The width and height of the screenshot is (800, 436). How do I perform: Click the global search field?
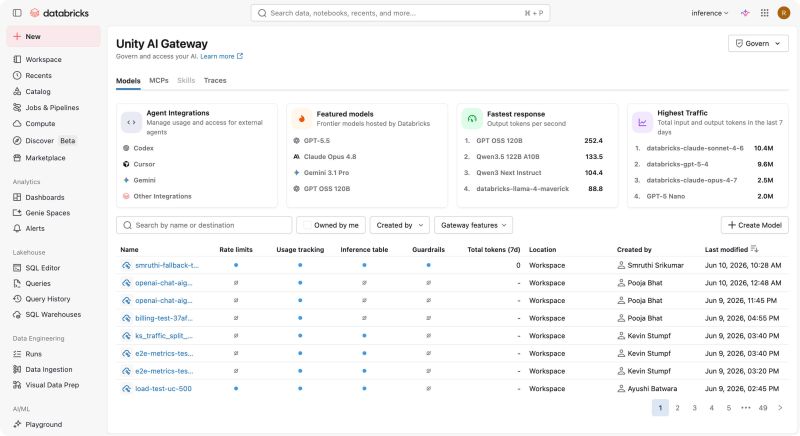pyautogui.click(x=400, y=13)
